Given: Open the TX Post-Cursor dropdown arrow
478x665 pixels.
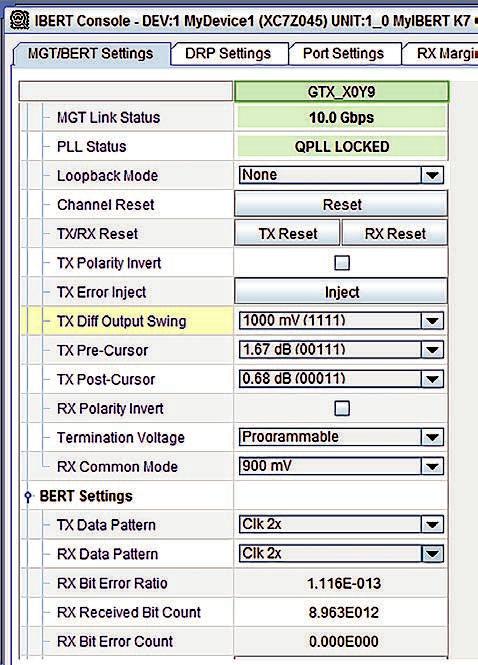Looking at the screenshot, I should 432,379.
